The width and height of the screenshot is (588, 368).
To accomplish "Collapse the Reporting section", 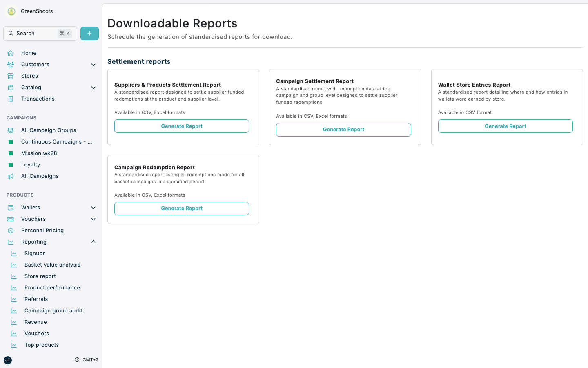I will 93,242.
